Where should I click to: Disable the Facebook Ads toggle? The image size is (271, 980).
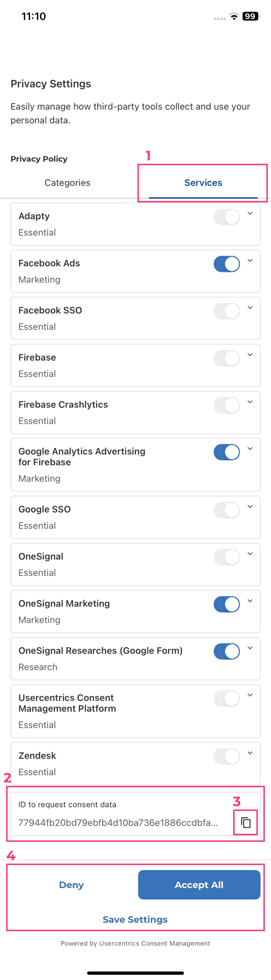(226, 264)
